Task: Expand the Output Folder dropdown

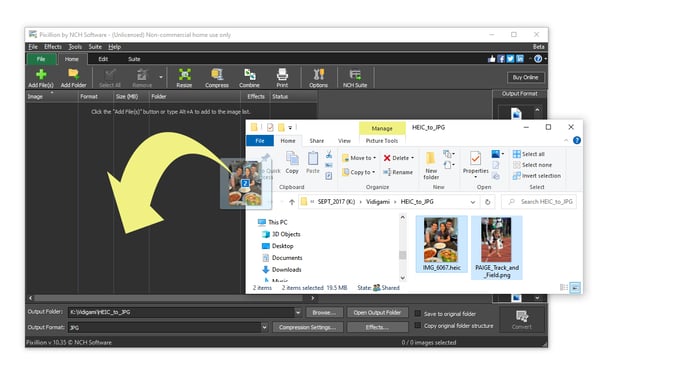Action: coord(298,312)
